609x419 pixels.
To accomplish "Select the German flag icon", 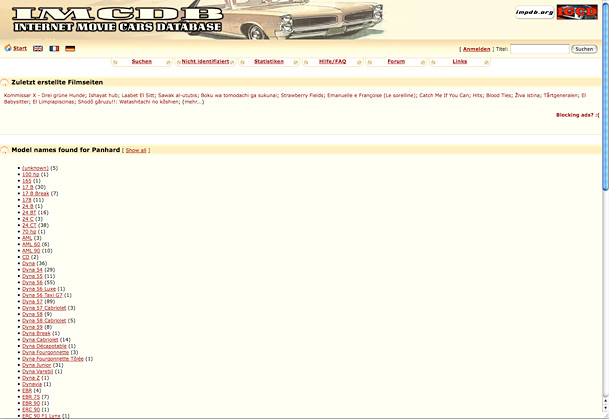I will 70,48.
